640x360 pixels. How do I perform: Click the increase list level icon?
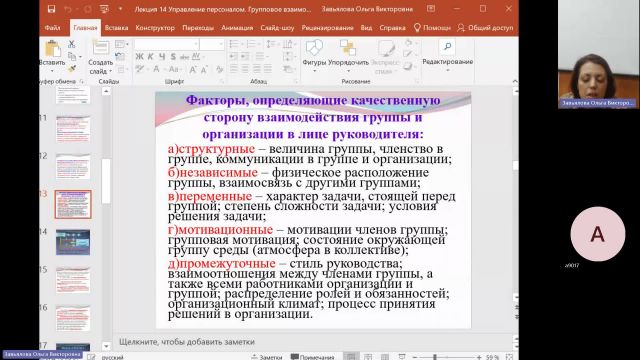[245, 57]
